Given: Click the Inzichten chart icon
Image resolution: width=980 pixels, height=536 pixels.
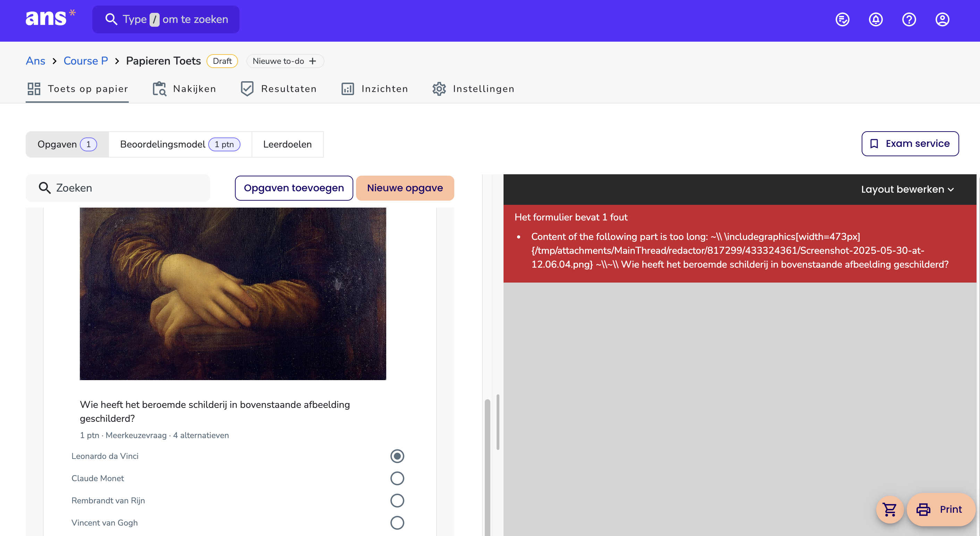Looking at the screenshot, I should [348, 89].
